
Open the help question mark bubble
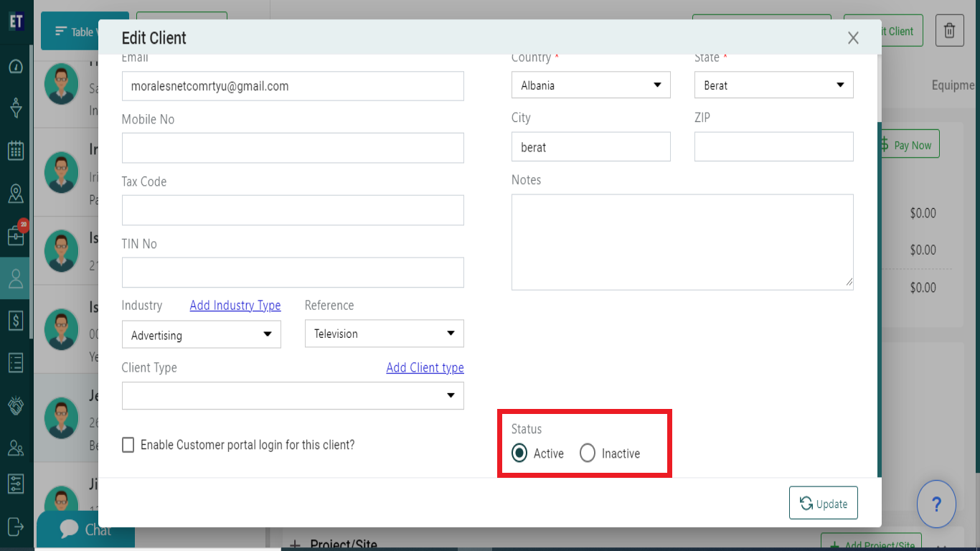pos(936,504)
